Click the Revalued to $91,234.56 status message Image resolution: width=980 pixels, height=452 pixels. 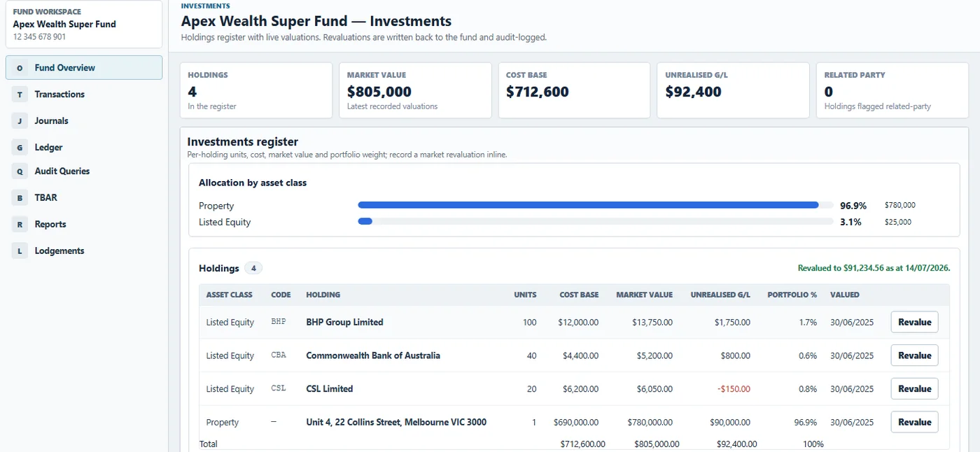(874, 268)
